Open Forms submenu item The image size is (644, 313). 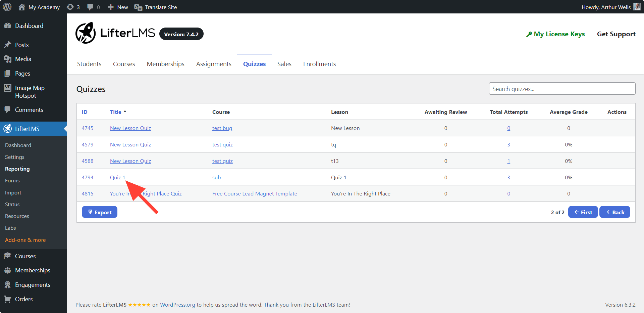tap(12, 180)
